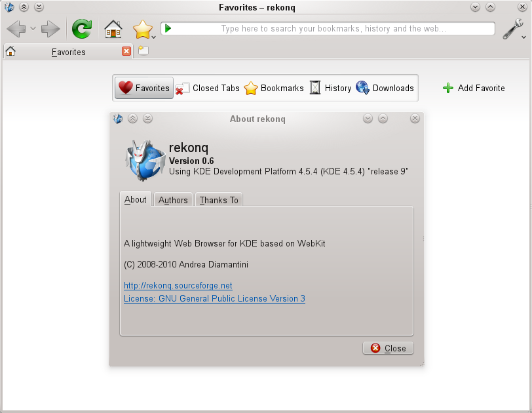Click the rekonq logo in About dialog
This screenshot has height=413, width=532.
(146, 159)
